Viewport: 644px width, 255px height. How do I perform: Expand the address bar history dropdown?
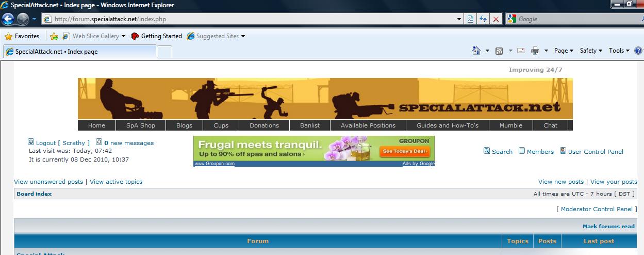tap(459, 19)
